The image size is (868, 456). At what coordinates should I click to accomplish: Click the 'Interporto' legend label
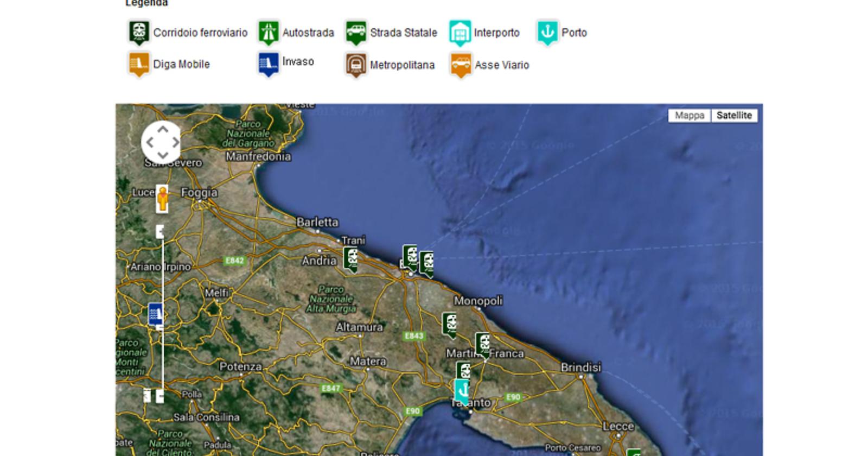coord(497,33)
